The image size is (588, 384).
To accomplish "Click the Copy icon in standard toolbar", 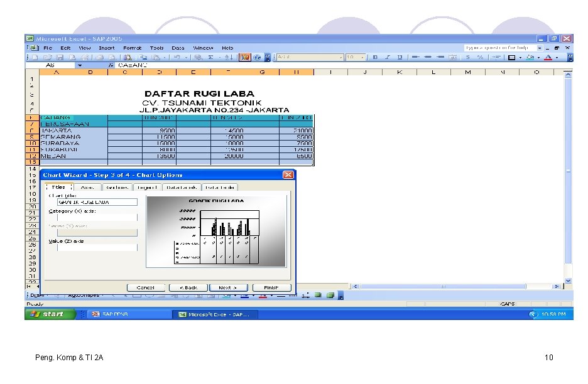I will [143, 57].
